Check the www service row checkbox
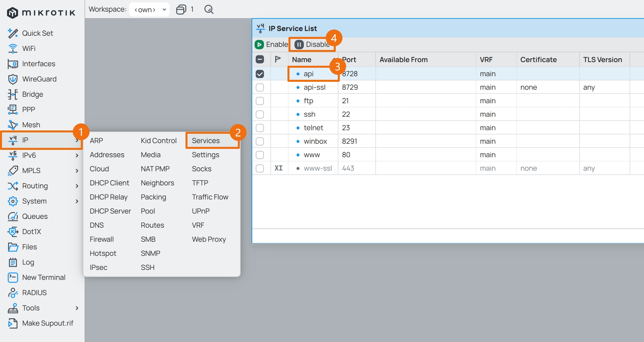 tap(260, 155)
